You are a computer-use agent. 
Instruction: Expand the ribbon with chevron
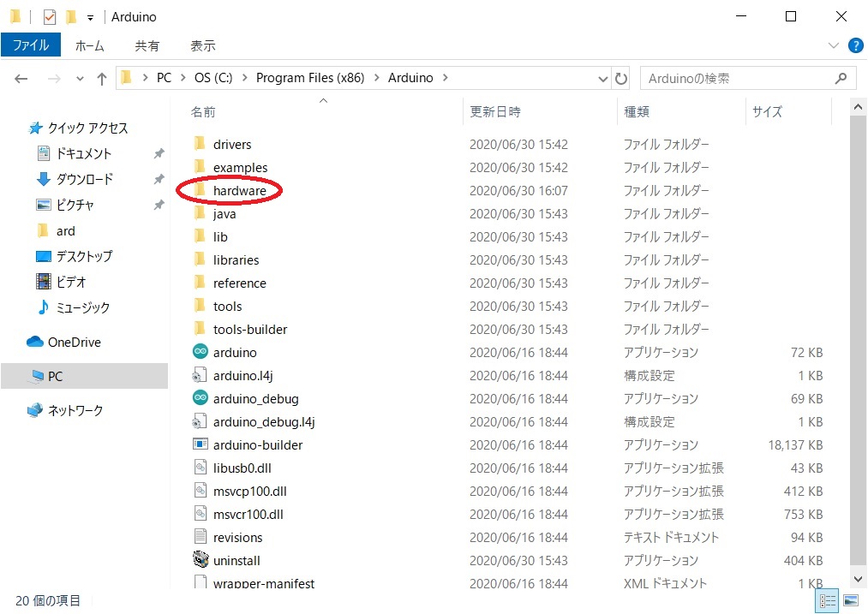pyautogui.click(x=834, y=45)
